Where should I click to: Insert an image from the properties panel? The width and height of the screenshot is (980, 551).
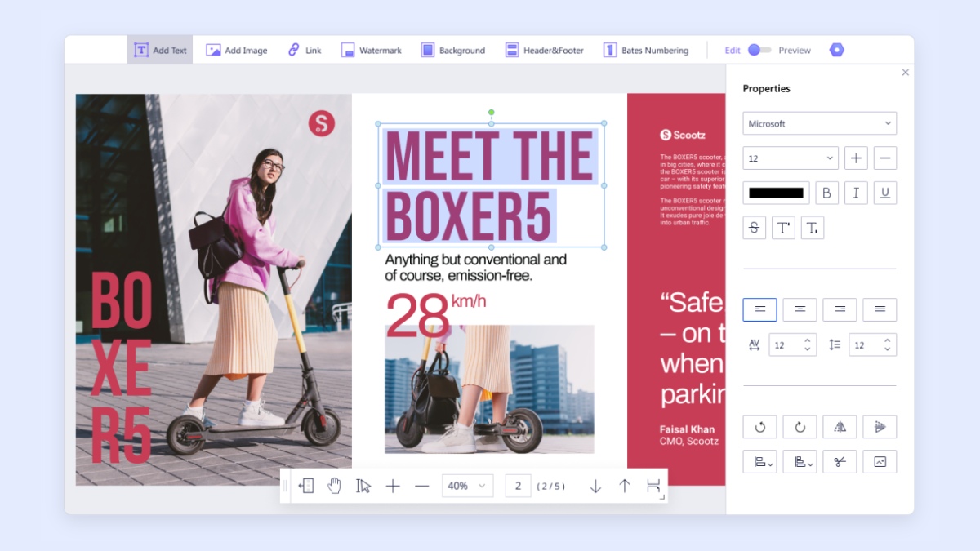point(880,461)
